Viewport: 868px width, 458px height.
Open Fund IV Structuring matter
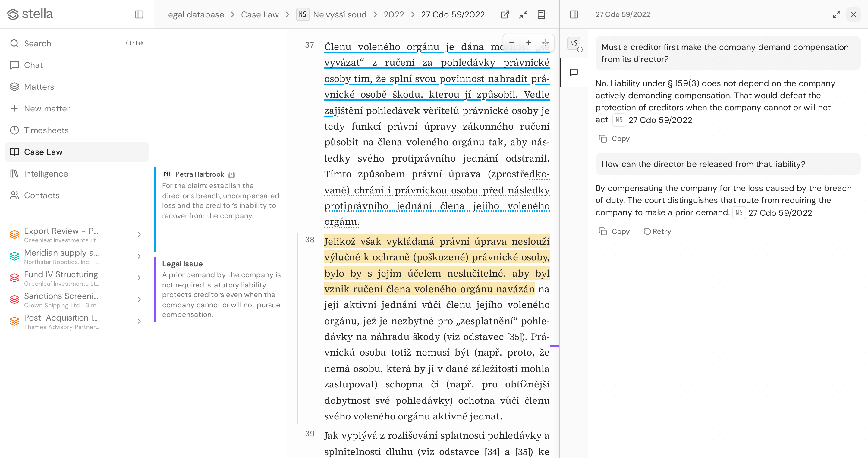tap(61, 278)
